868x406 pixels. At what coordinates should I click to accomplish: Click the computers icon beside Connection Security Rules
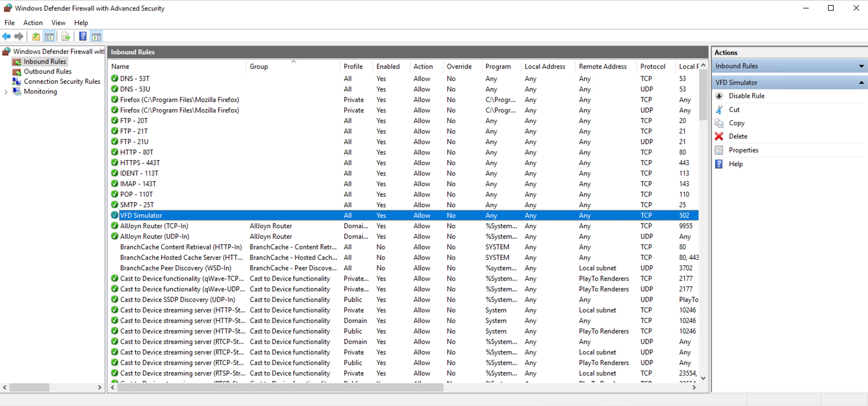click(16, 81)
